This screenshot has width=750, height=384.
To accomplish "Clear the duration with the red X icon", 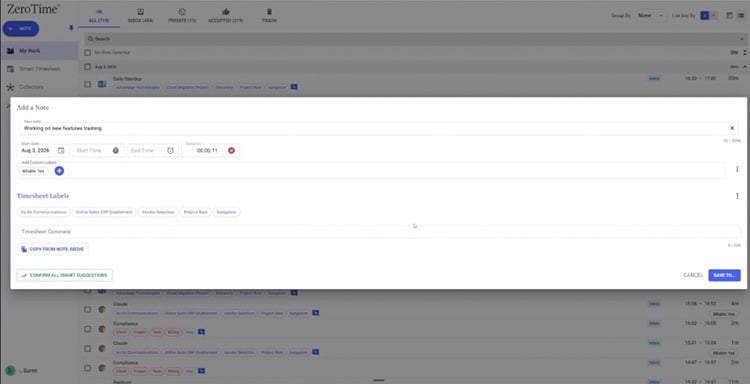I will [232, 150].
